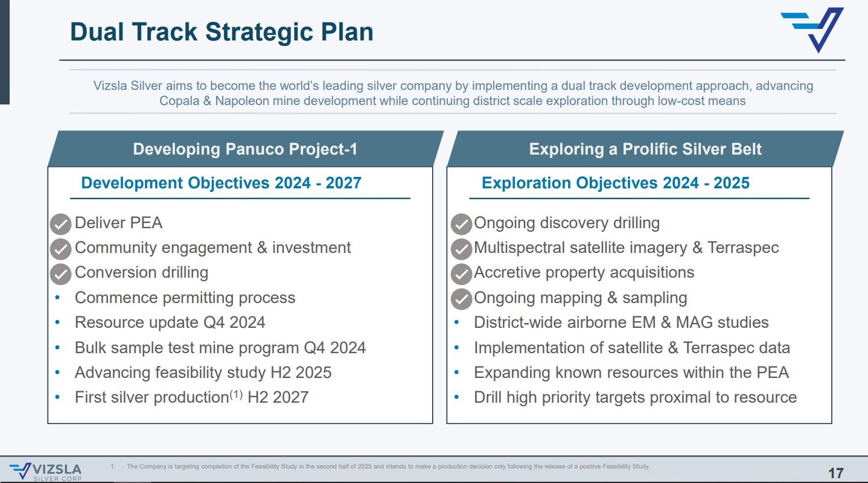The image size is (868, 483).
Task: Click the checkmark beside Community engagement & investment
Action: 61,249
